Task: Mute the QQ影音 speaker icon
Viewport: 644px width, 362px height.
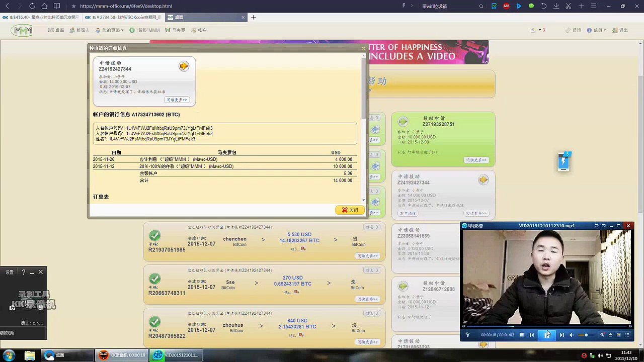Action: [572, 335]
